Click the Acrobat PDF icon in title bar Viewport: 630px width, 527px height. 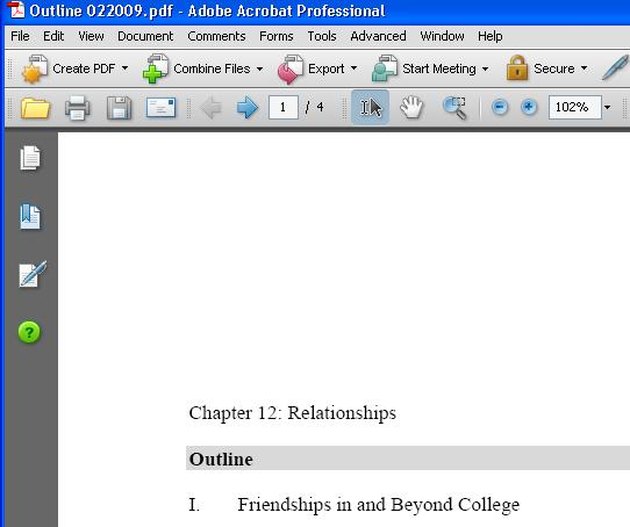click(16, 10)
